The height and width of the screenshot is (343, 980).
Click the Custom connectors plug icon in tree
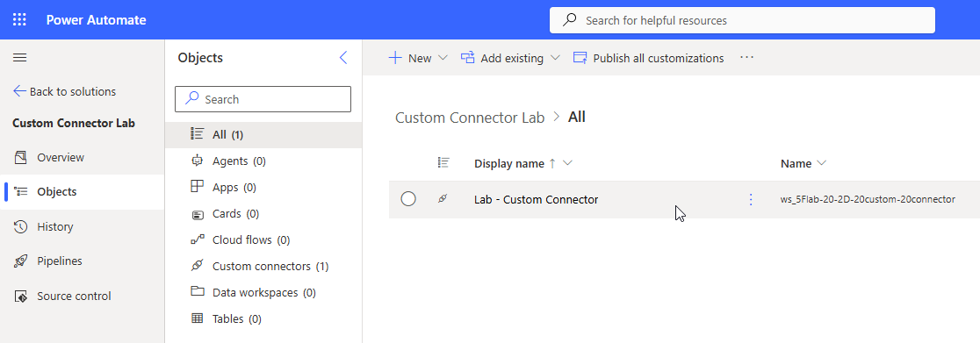[x=198, y=266]
